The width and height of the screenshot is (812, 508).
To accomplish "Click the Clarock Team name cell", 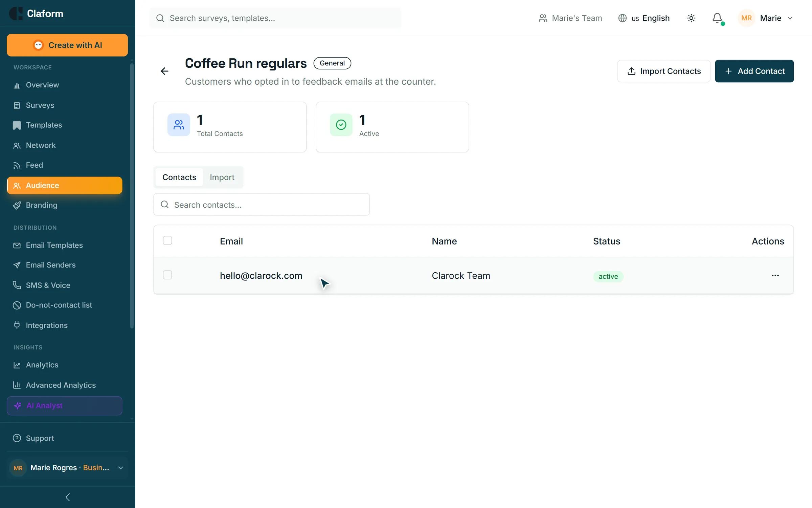I will 461,276.
